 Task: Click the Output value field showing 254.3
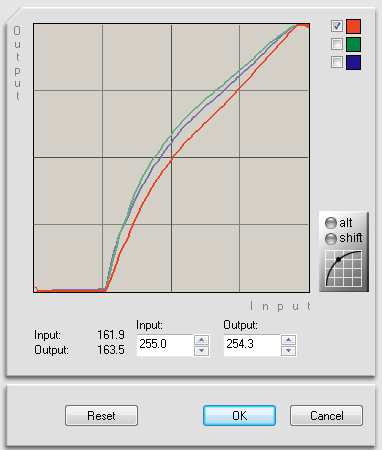252,345
